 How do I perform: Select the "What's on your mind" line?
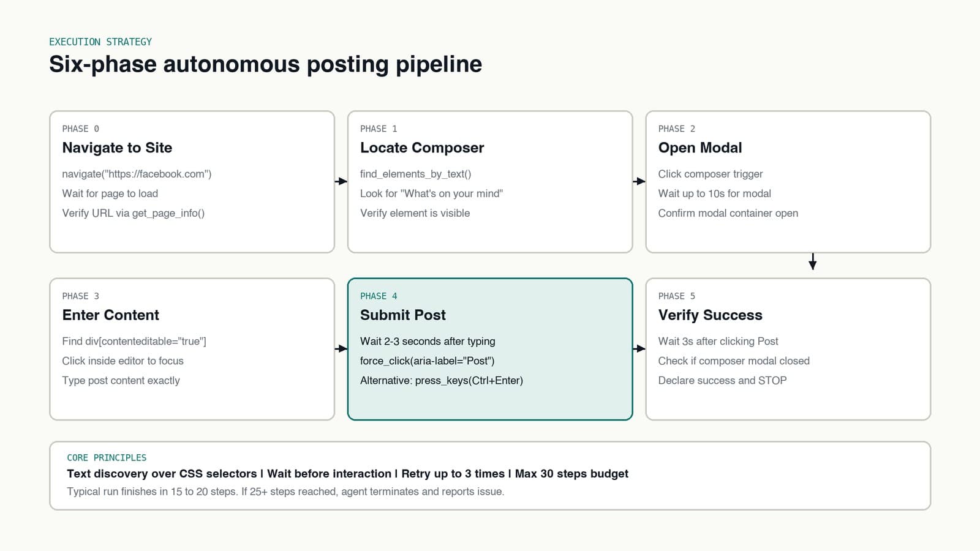pyautogui.click(x=431, y=193)
